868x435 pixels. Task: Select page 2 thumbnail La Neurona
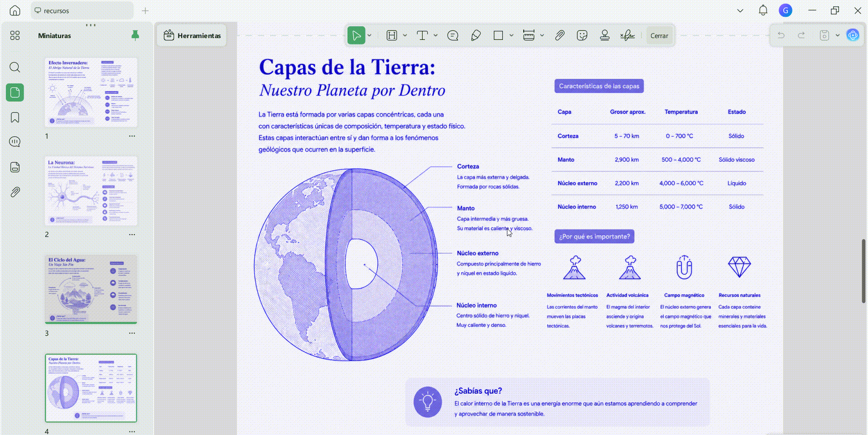(91, 191)
